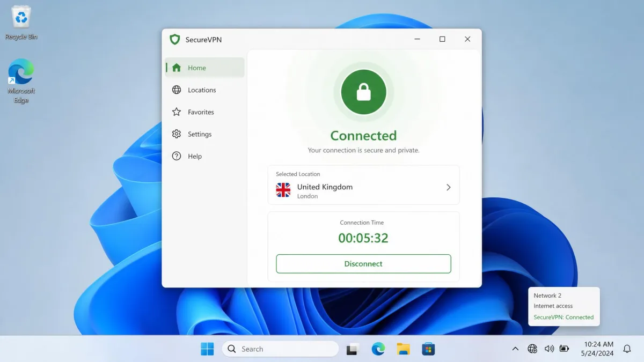Open Task View from taskbar
644x362 pixels.
353,349
